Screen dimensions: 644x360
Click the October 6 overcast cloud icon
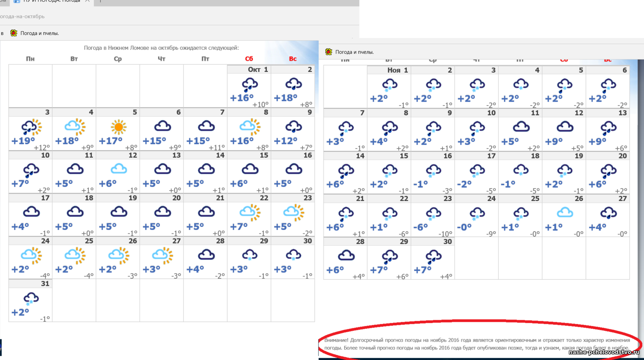click(163, 126)
